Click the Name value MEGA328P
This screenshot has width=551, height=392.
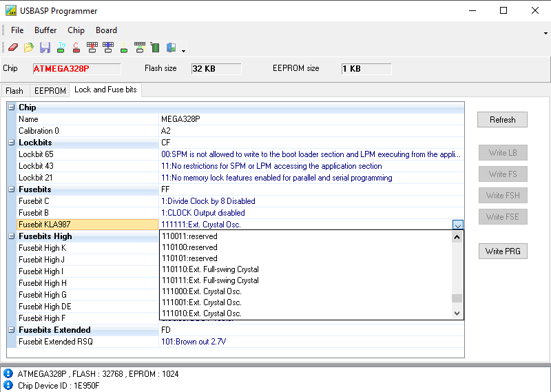[180, 119]
